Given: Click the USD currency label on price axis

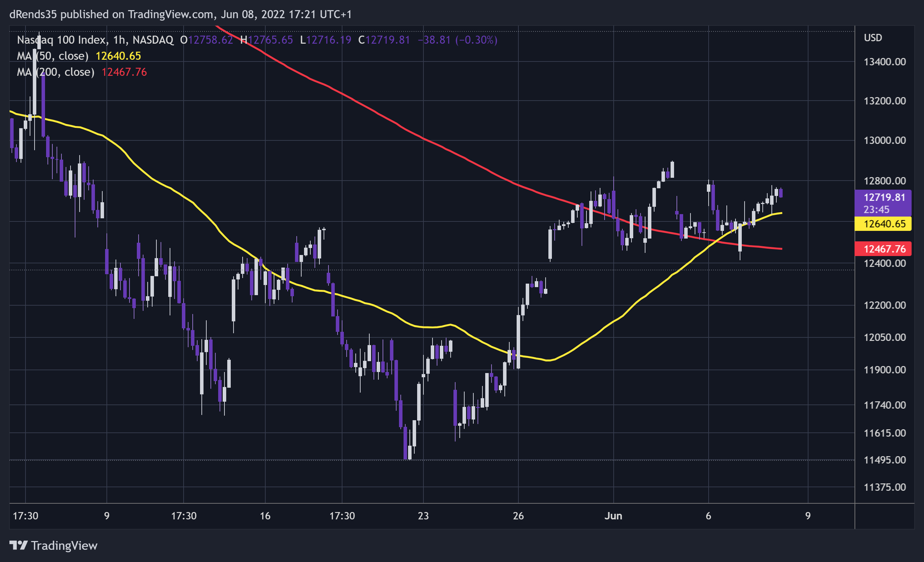Looking at the screenshot, I should (873, 38).
